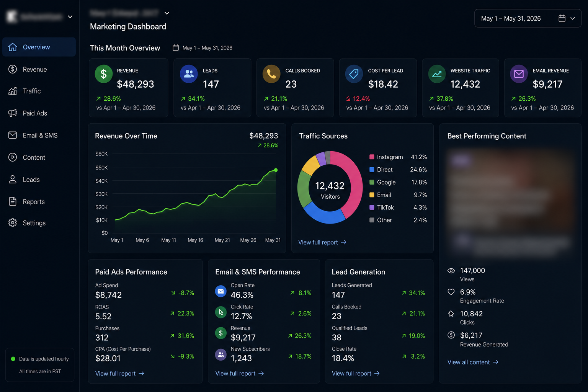Screen dimensions: 588x392
Task: Click the last data point on revenue chart
Action: tap(276, 170)
